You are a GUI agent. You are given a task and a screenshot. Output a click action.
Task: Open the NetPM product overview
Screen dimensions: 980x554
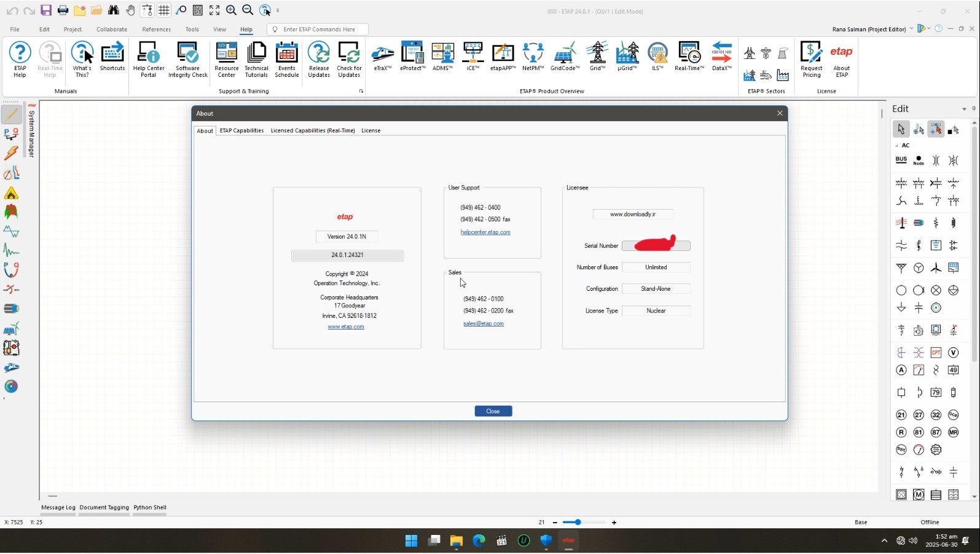pos(533,57)
